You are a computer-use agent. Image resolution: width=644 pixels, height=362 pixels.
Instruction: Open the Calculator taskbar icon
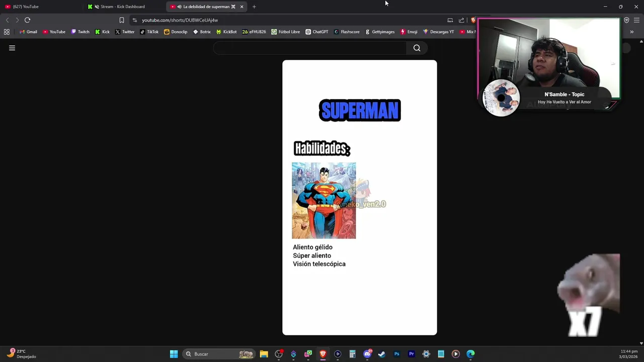[352, 354]
